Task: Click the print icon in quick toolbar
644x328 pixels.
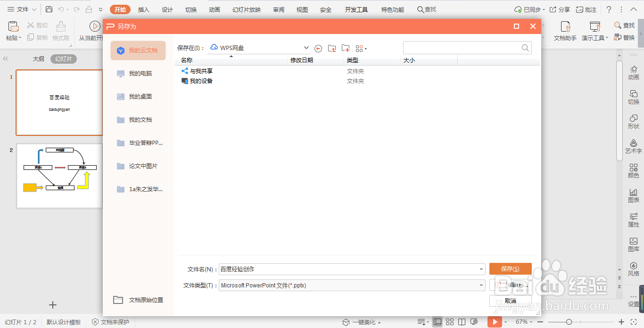Action: (x=89, y=9)
